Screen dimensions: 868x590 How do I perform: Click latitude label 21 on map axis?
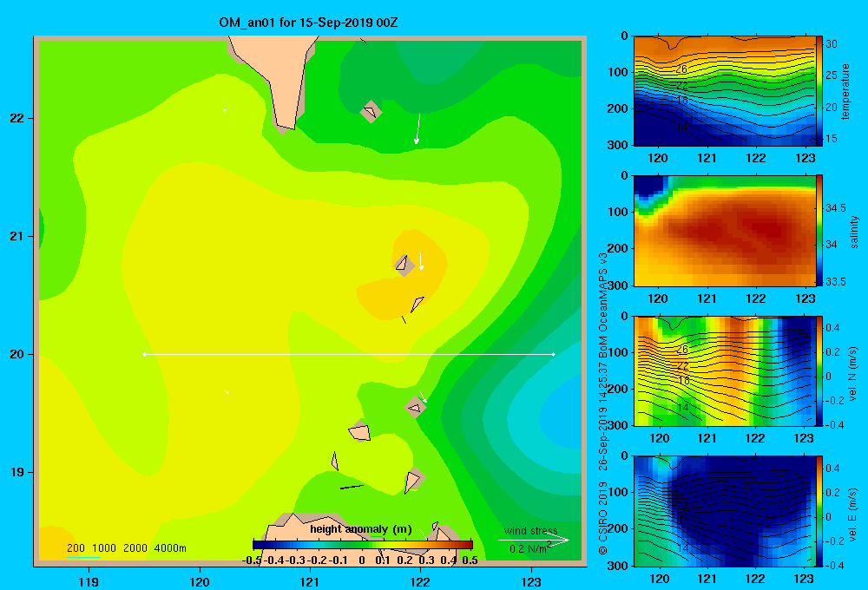pos(16,236)
